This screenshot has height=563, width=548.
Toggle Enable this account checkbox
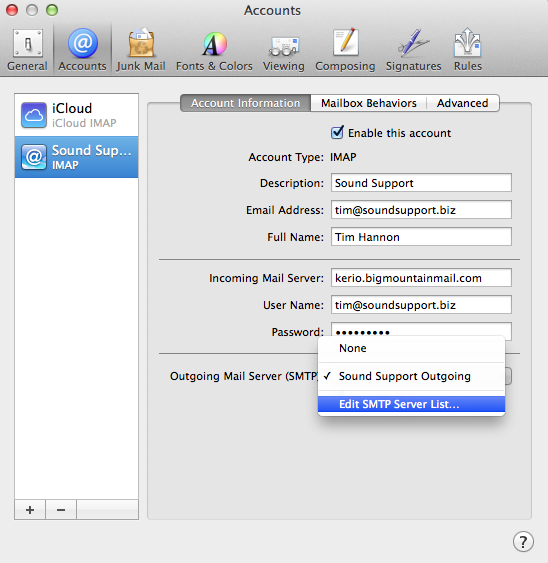(337, 132)
